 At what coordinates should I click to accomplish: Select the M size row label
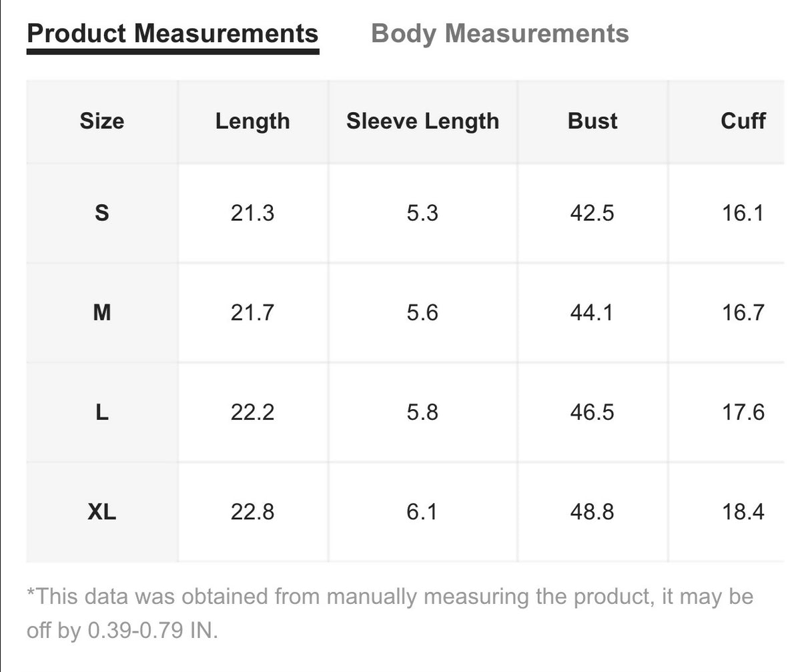tap(101, 312)
